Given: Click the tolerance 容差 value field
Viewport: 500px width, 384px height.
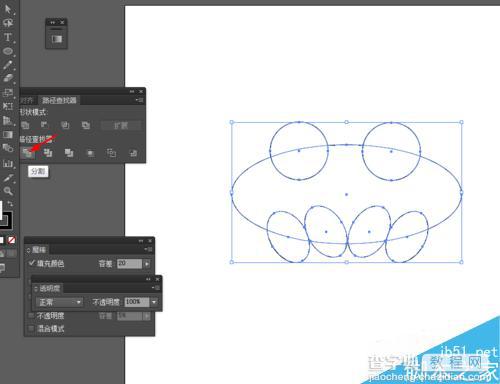Looking at the screenshot, I should (x=129, y=263).
